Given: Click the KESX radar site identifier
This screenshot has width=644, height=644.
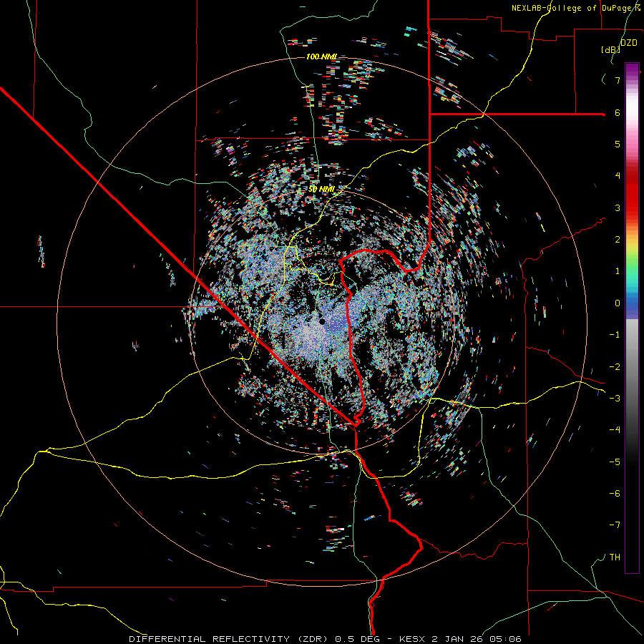Looking at the screenshot, I should 413,639.
